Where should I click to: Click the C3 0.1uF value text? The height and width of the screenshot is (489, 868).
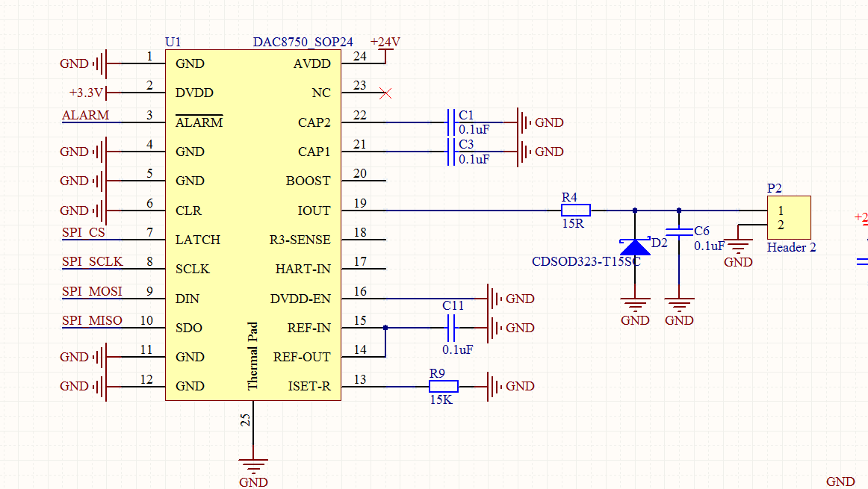[x=474, y=159]
